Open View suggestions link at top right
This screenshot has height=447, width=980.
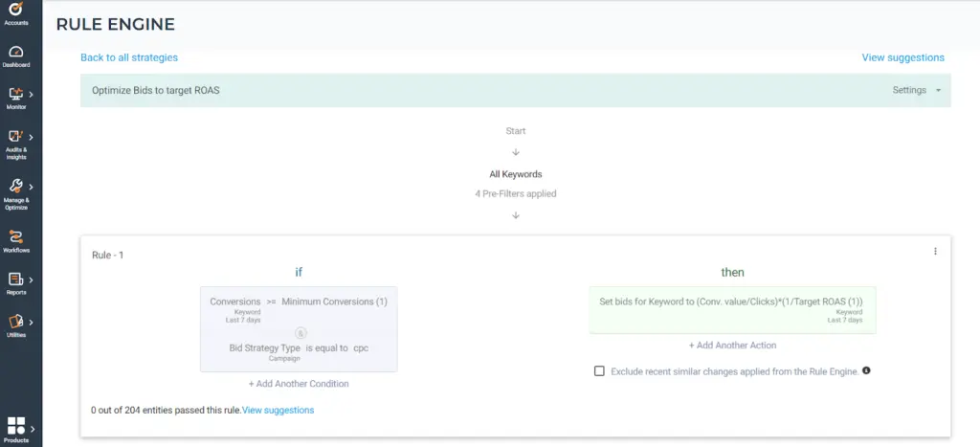(x=903, y=57)
